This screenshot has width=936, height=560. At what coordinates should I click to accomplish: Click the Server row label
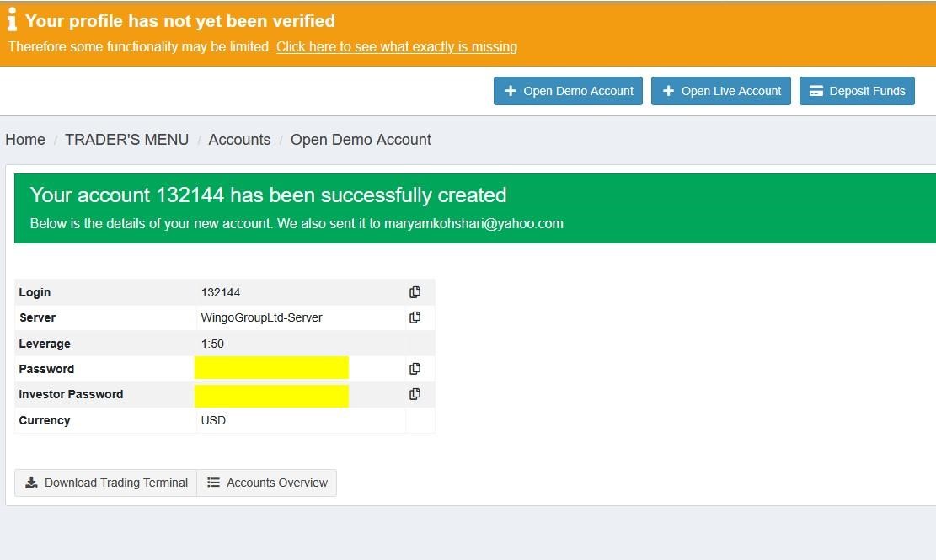(x=38, y=317)
